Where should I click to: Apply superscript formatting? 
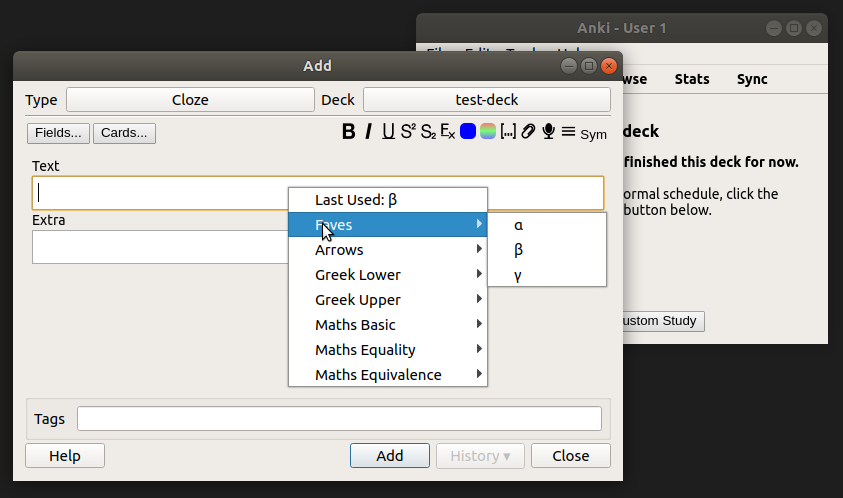(x=408, y=131)
